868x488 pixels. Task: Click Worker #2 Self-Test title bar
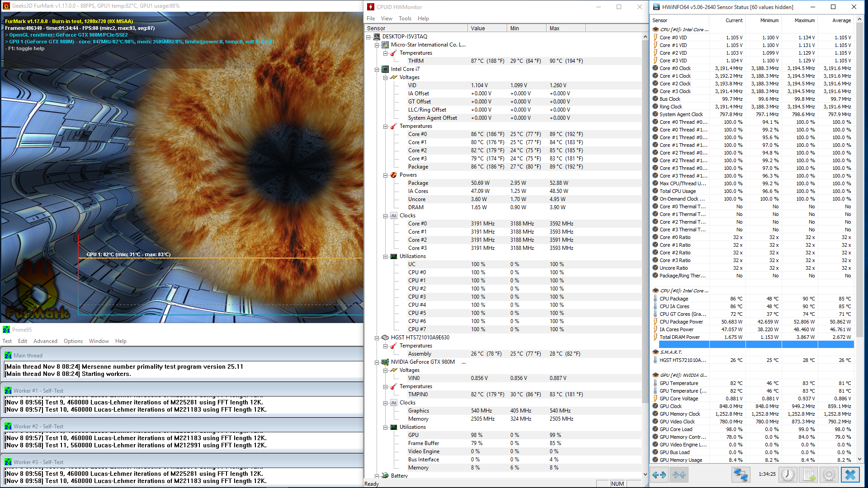point(182,427)
